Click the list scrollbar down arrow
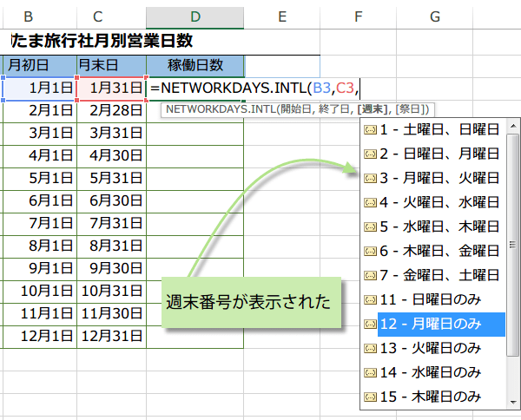This screenshot has height=420, width=521. 513,403
